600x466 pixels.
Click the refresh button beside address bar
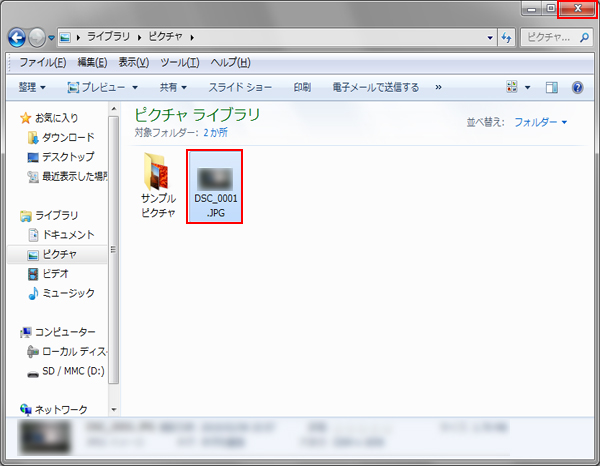tap(506, 37)
